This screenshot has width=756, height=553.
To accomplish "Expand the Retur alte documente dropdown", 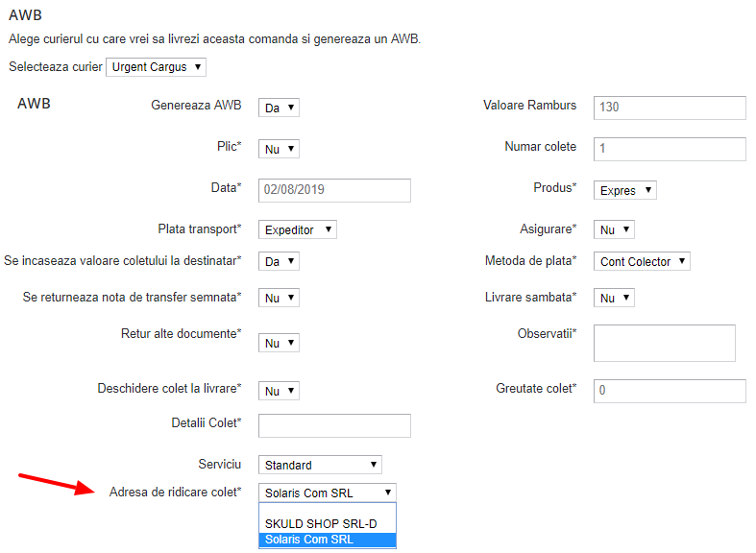I will pyautogui.click(x=279, y=343).
